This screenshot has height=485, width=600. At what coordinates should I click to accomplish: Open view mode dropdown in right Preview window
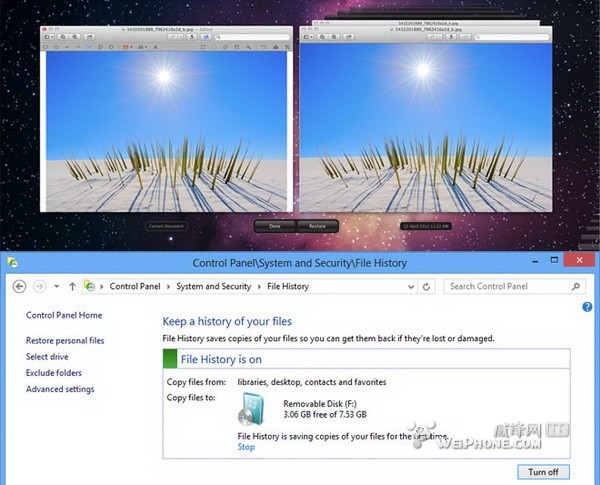click(308, 37)
